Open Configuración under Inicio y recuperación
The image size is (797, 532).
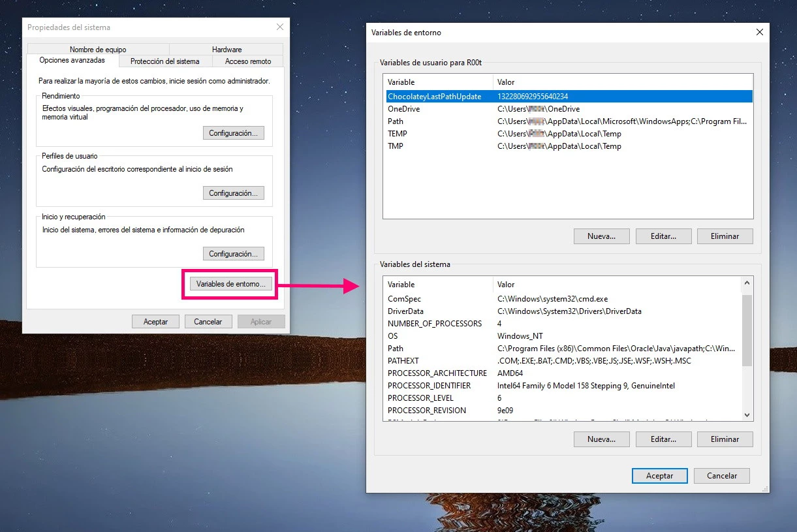point(233,253)
